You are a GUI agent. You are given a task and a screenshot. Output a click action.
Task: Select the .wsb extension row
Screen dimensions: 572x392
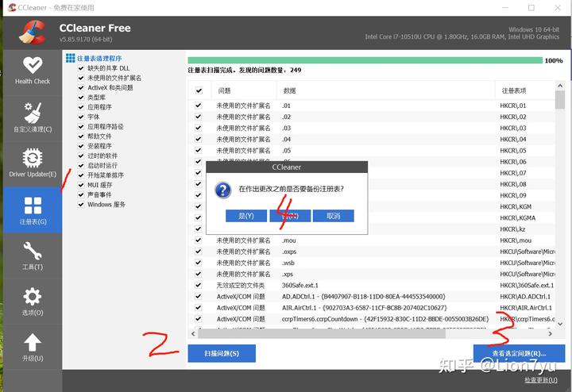click(372, 263)
